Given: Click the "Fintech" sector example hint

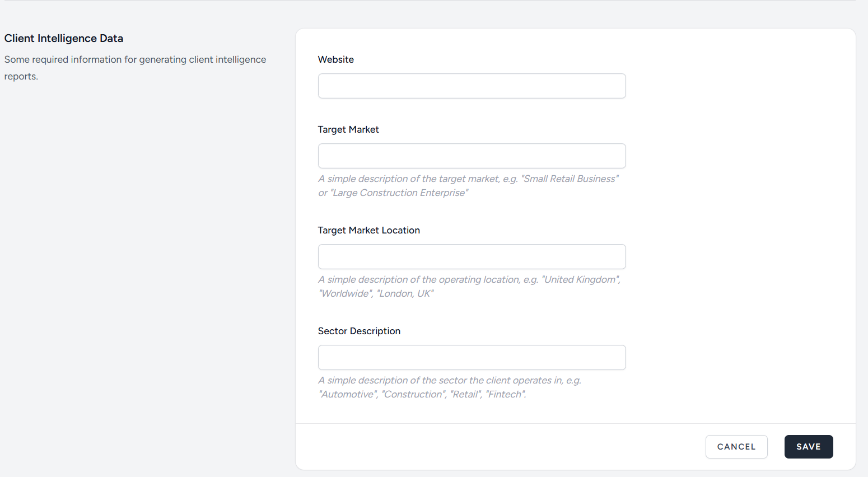Looking at the screenshot, I should tap(505, 394).
